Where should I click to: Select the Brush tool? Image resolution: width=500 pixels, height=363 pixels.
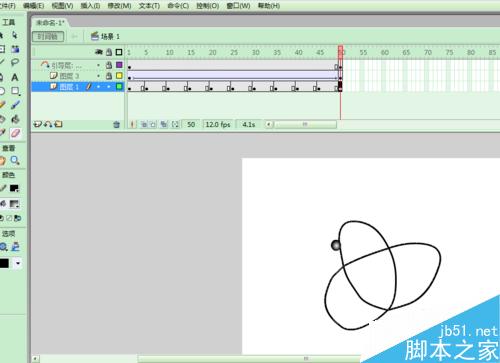pos(15,105)
